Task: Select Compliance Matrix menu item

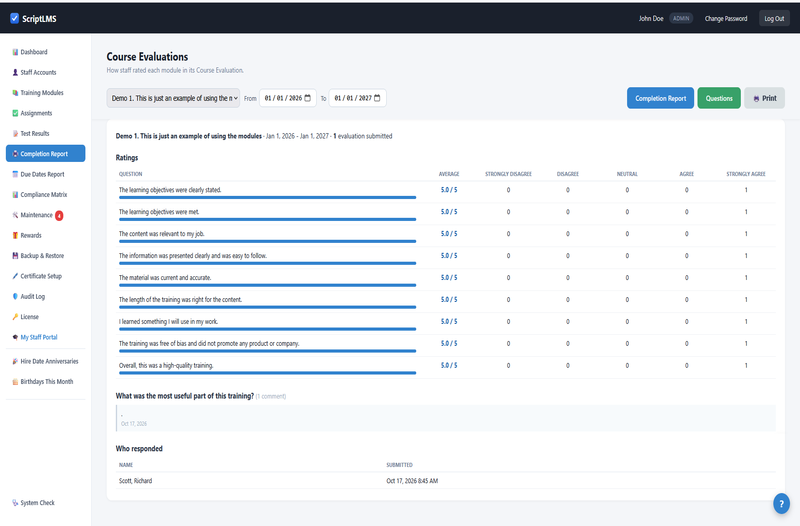Action: tap(43, 194)
